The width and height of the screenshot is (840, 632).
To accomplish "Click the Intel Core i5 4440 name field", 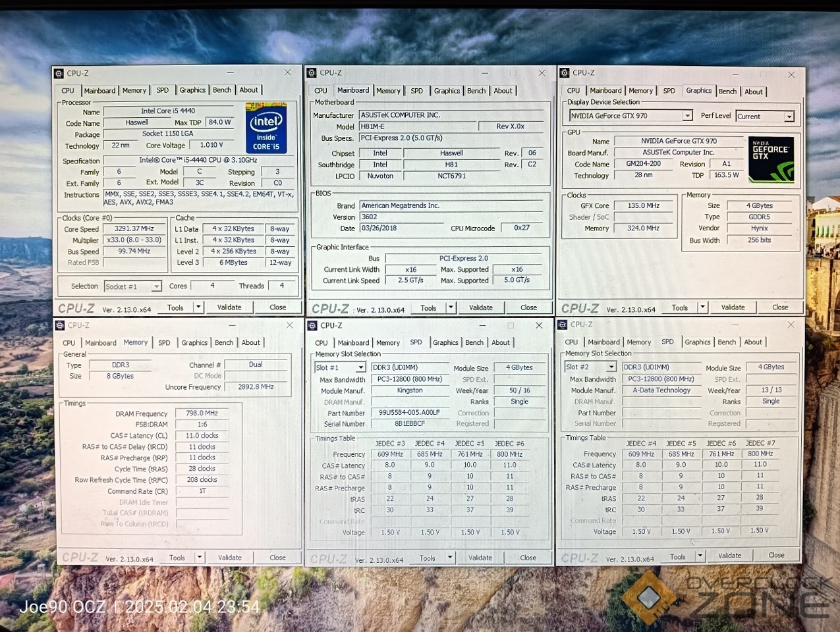I will (x=169, y=111).
